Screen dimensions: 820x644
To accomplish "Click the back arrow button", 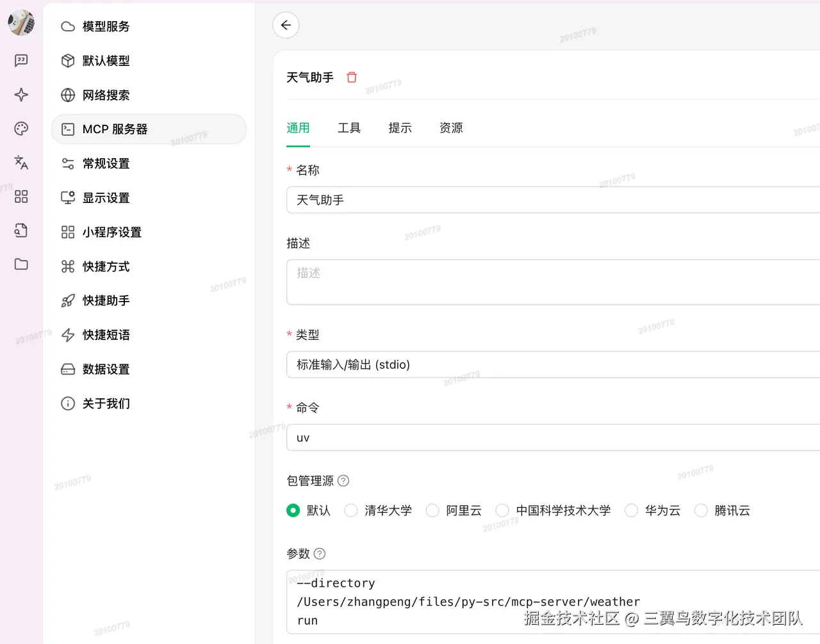I will point(286,25).
